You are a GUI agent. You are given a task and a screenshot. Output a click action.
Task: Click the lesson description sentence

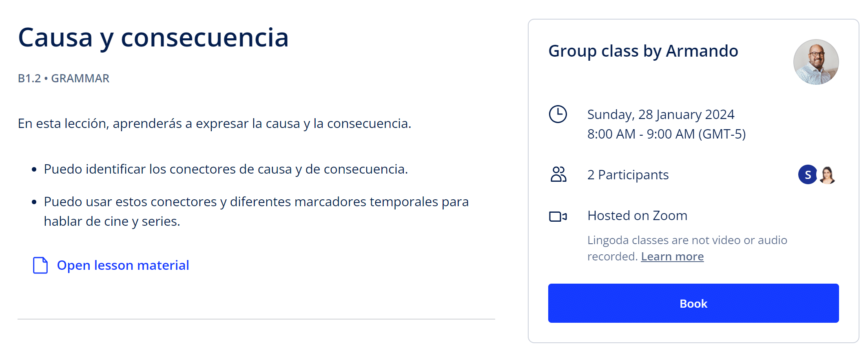pyautogui.click(x=215, y=123)
